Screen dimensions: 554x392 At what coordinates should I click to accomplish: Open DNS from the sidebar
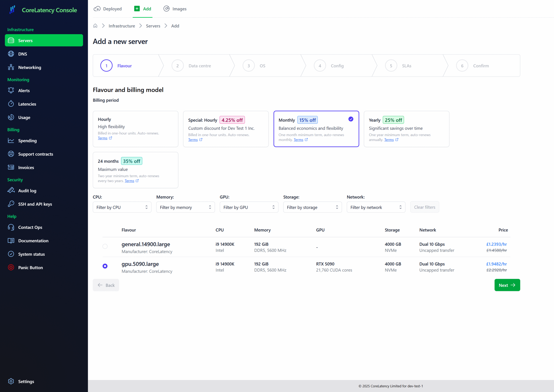(23, 54)
